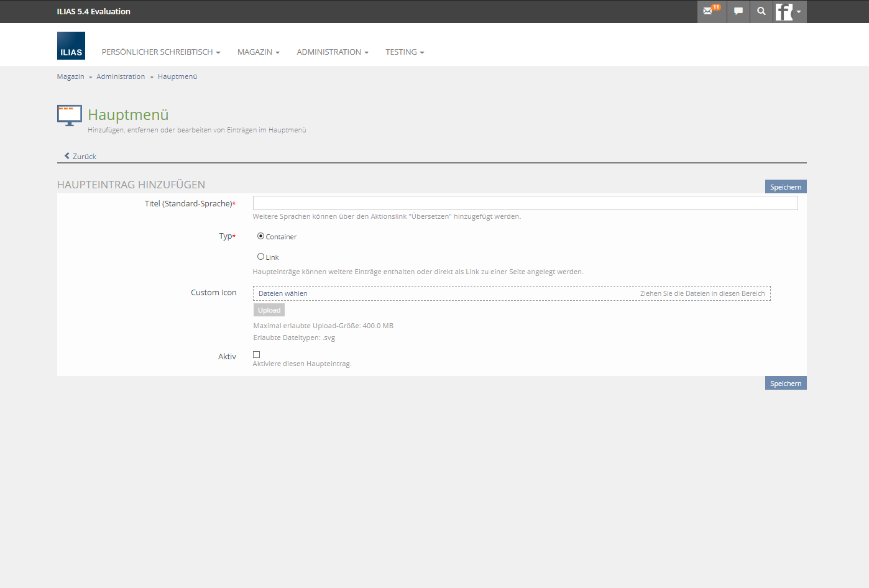Click the ILIAS logo
The image size is (869, 588).
(71, 46)
